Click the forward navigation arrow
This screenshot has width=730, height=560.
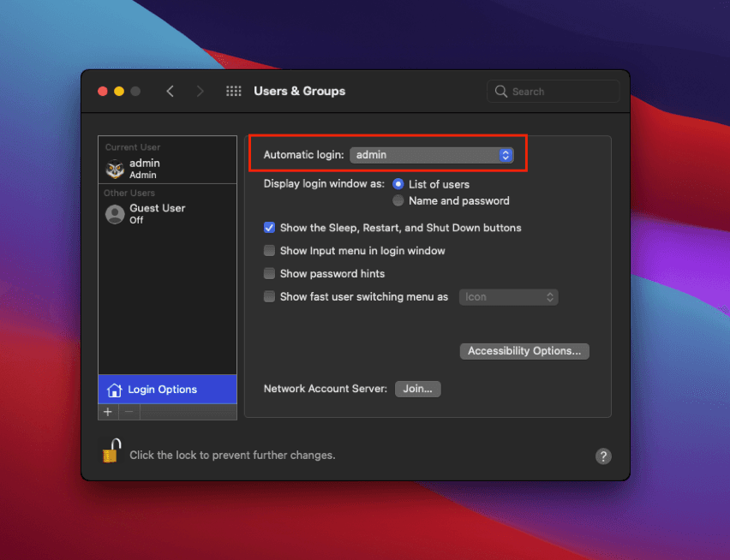tap(199, 91)
